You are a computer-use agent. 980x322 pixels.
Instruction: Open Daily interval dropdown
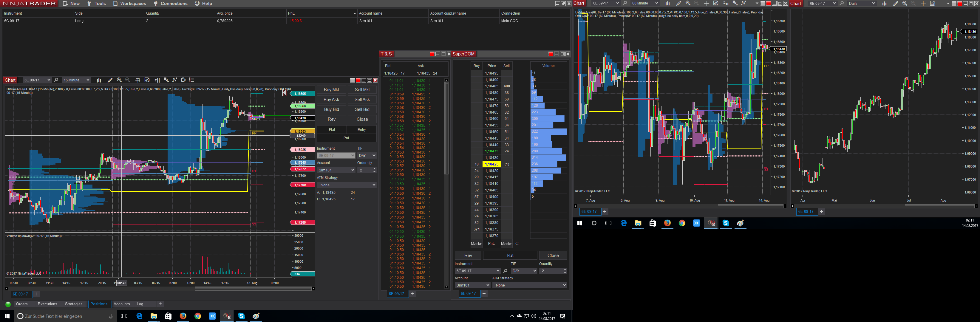(862, 3)
